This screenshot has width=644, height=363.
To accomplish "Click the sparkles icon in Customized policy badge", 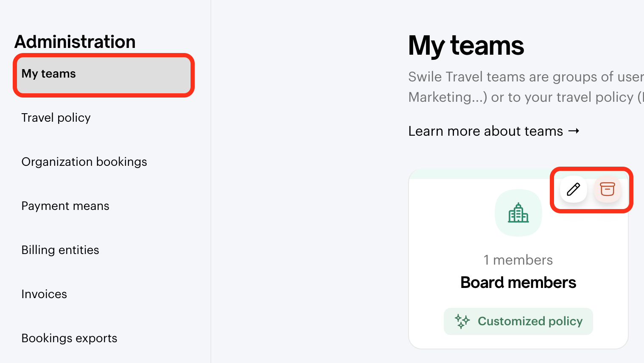I will (x=462, y=321).
